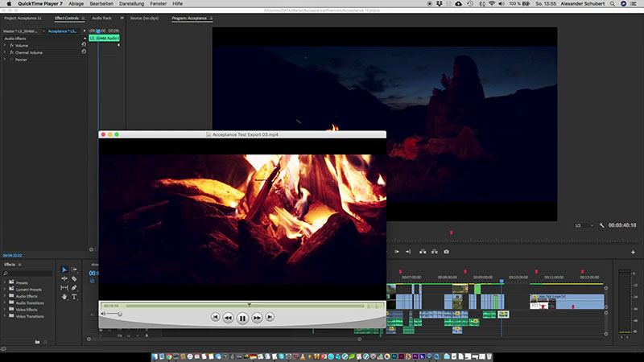Reset the Volume effect parameter
644x362 pixels.
pyautogui.click(x=84, y=45)
